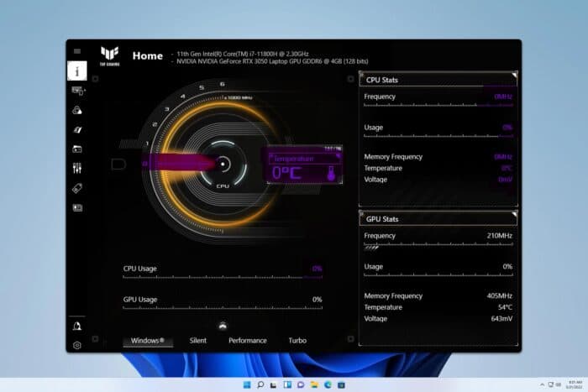Select the Home info icon in sidebar
Viewport: 588px width, 392px height.
pyautogui.click(x=77, y=71)
